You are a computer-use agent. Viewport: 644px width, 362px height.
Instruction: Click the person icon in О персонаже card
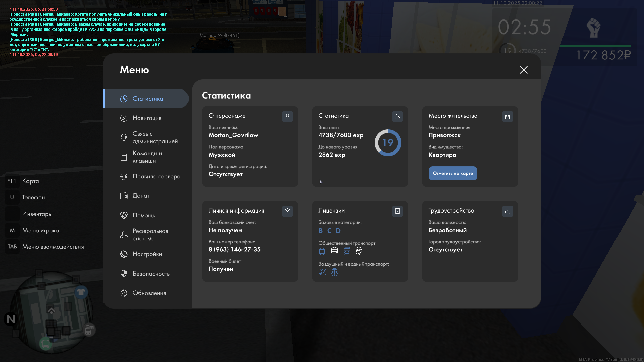click(x=287, y=116)
